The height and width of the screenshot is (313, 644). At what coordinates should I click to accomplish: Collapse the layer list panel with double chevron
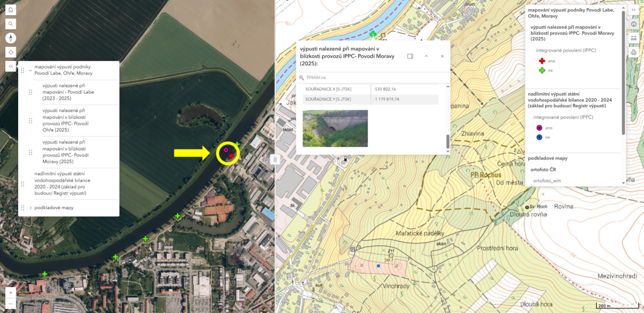tap(11, 66)
